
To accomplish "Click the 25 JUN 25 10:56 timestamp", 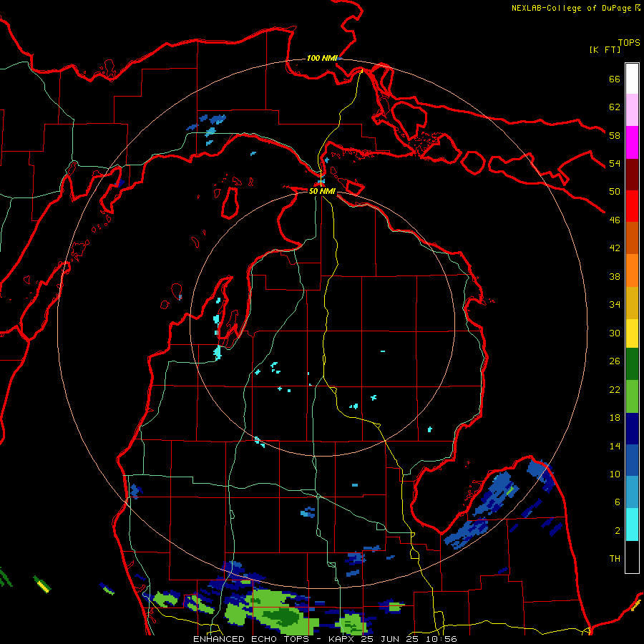I will 409,639.
